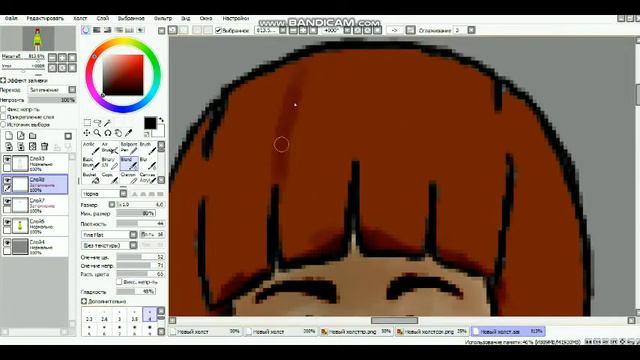Select the layer Слой4 row
This screenshot has height=360, width=640.
click(x=35, y=247)
